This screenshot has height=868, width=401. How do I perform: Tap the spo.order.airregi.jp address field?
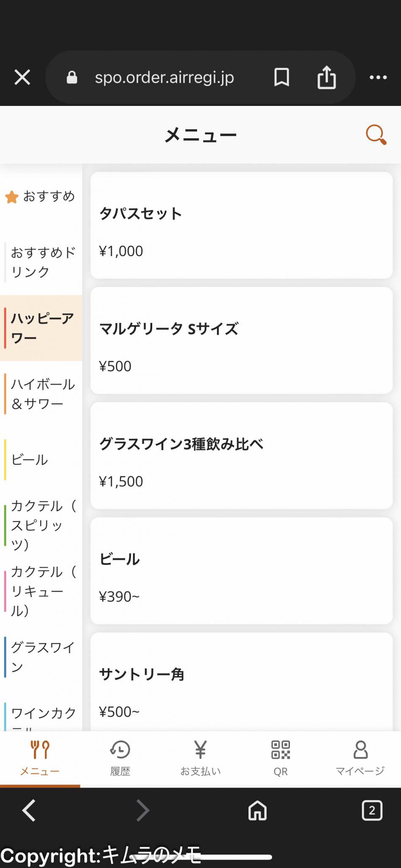(164, 77)
